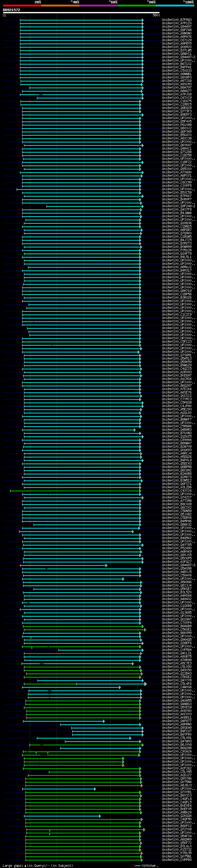Select hit label UniRef100_C6T0I9

(x=177, y=98)
